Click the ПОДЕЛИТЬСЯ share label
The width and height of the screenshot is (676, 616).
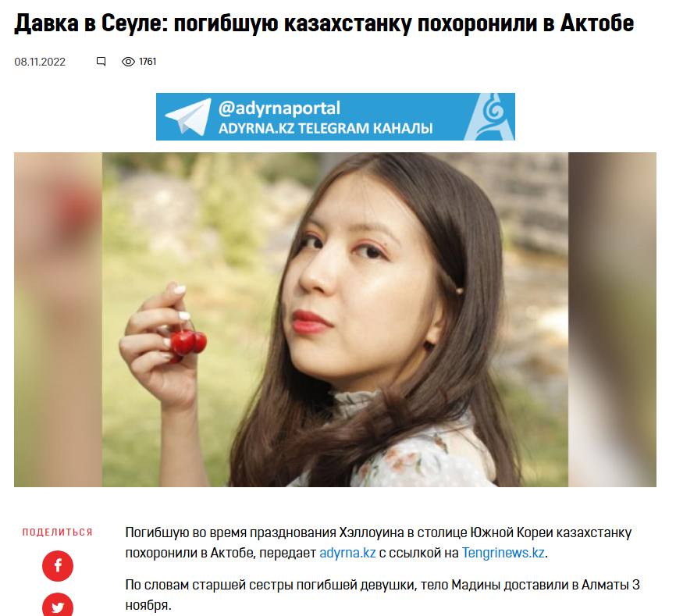58,532
